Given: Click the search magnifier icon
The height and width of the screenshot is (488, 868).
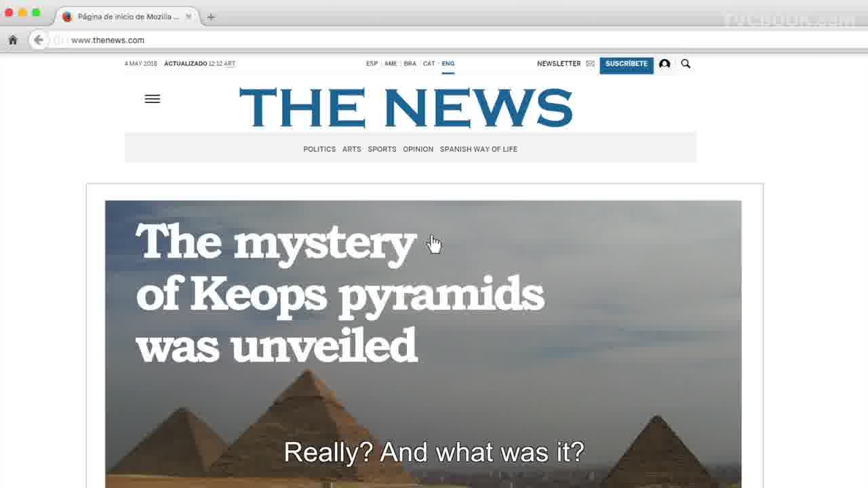Looking at the screenshot, I should [686, 64].
